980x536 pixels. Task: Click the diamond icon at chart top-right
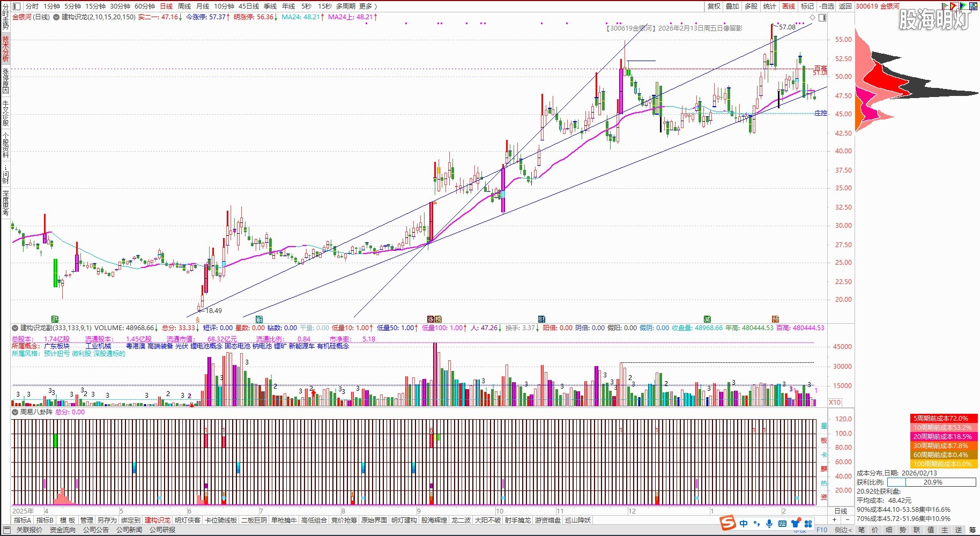click(x=812, y=18)
